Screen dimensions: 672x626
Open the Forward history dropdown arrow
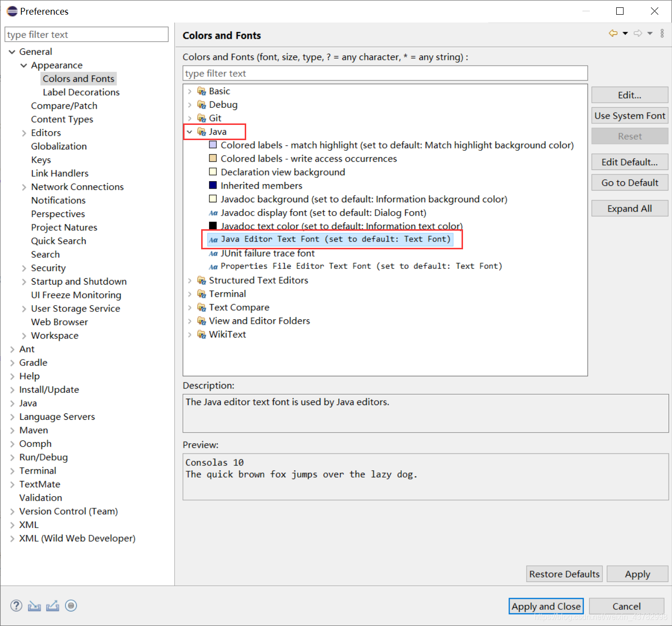point(650,33)
